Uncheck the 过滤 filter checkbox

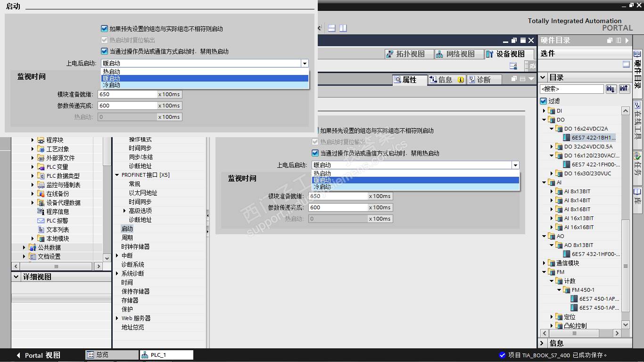pos(544,101)
